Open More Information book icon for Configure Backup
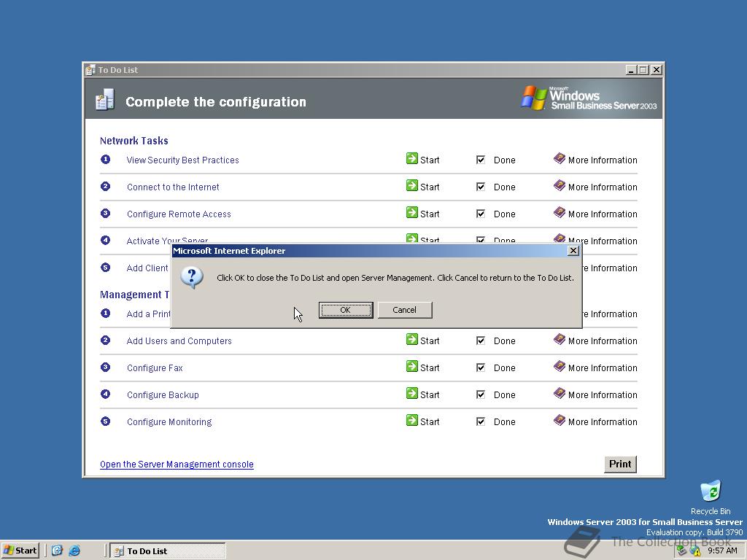 coord(560,393)
